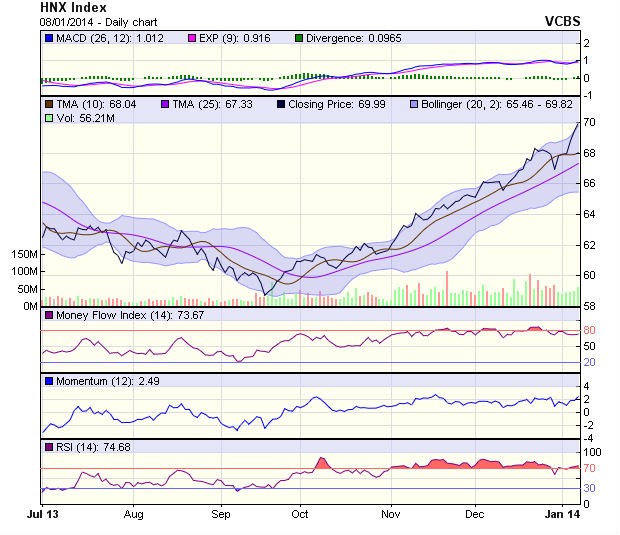Click the green Divergence legend swatch
The image size is (620, 535).
point(299,38)
